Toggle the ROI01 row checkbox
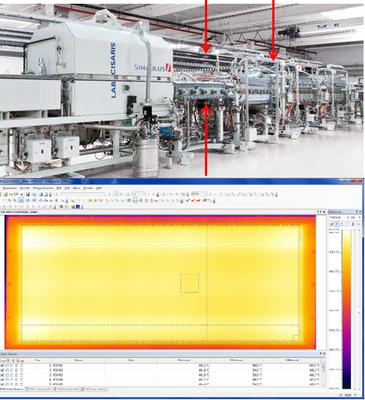The width and height of the screenshot is (365, 400). (x=3, y=366)
